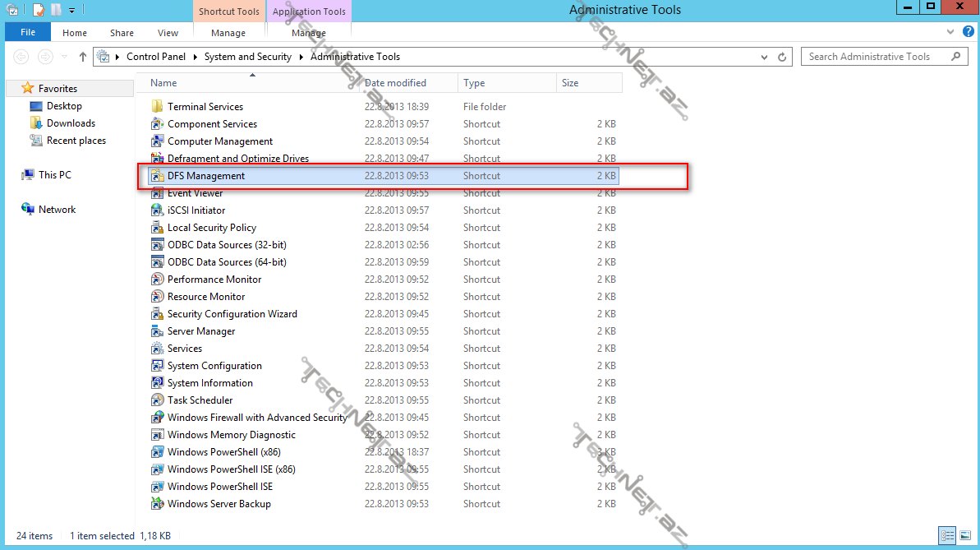Open the address bar history dropdown
980x550 pixels.
pyautogui.click(x=766, y=57)
